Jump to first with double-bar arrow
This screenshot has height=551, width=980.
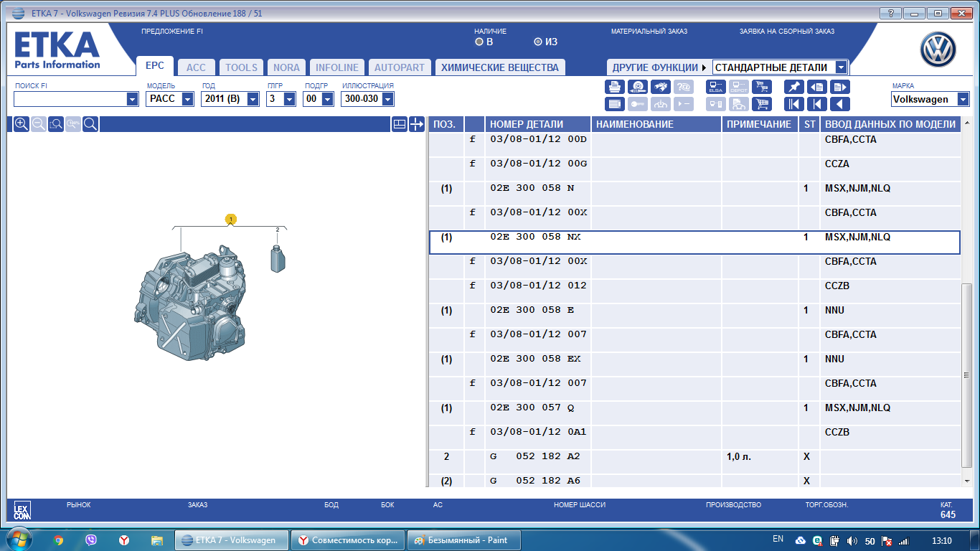[x=793, y=104]
